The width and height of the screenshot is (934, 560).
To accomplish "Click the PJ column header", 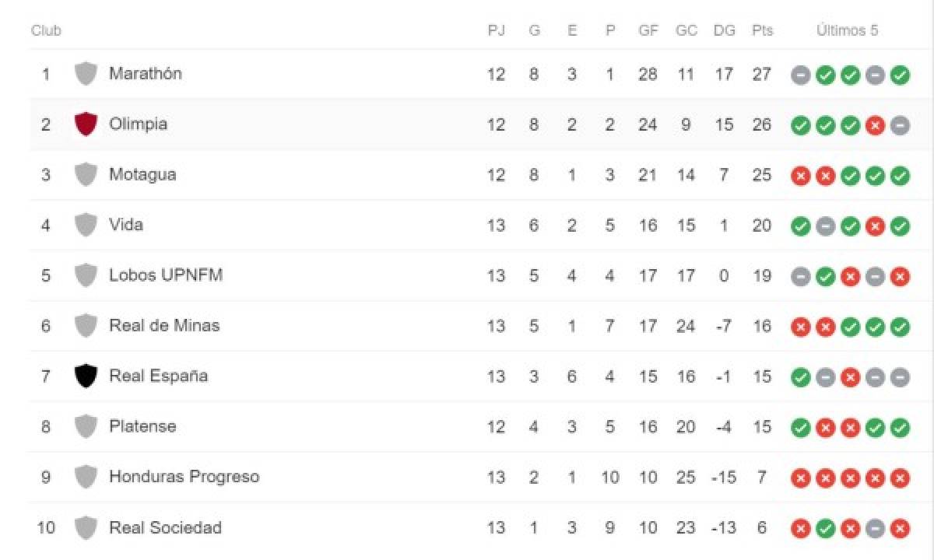I will click(496, 31).
